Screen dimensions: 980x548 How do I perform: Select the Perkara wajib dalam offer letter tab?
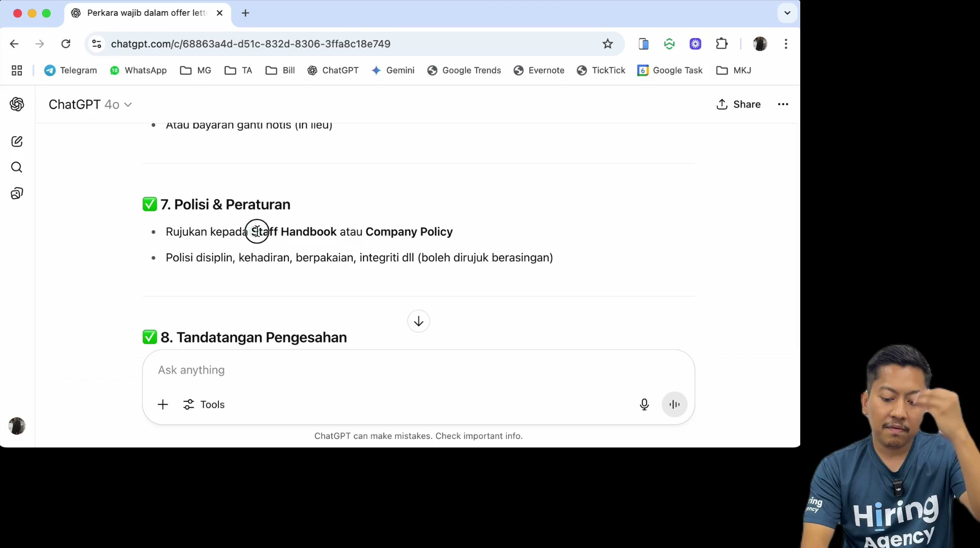tap(146, 13)
